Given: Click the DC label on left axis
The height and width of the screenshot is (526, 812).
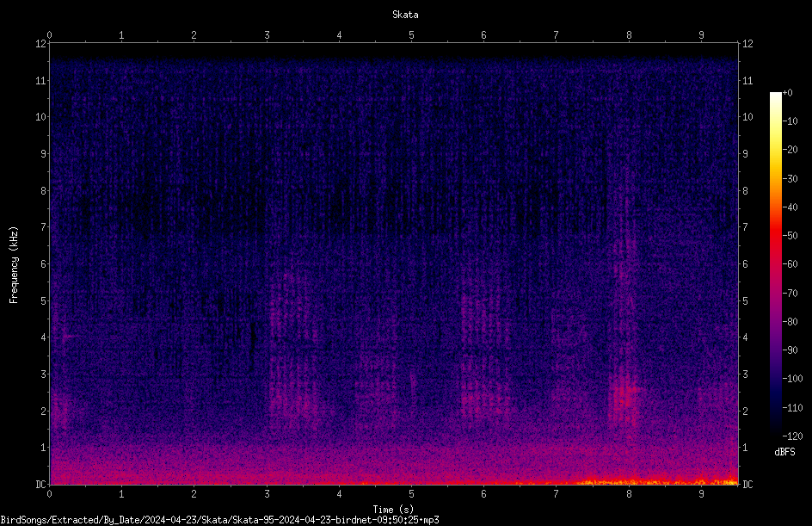Looking at the screenshot, I should [41, 484].
